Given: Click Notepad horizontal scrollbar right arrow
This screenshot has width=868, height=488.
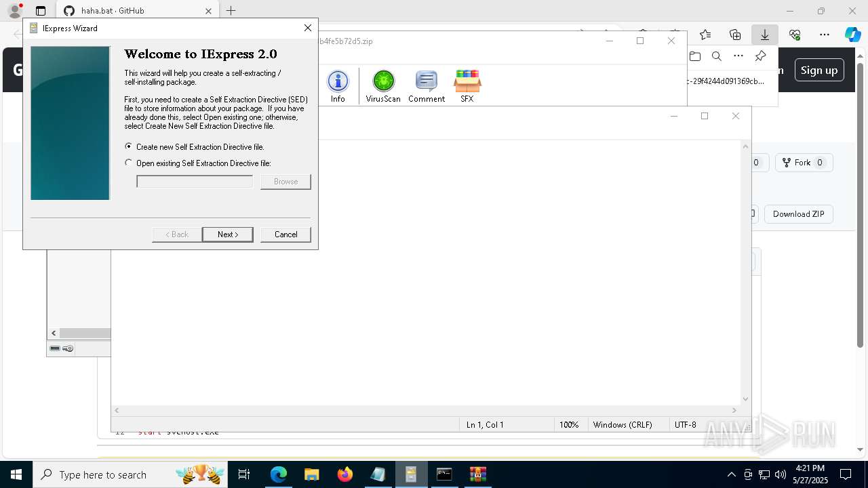Looking at the screenshot, I should [734, 410].
